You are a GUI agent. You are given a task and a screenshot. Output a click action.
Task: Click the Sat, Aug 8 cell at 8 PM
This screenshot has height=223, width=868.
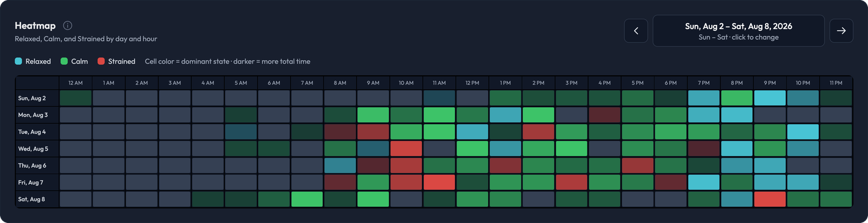(737, 199)
